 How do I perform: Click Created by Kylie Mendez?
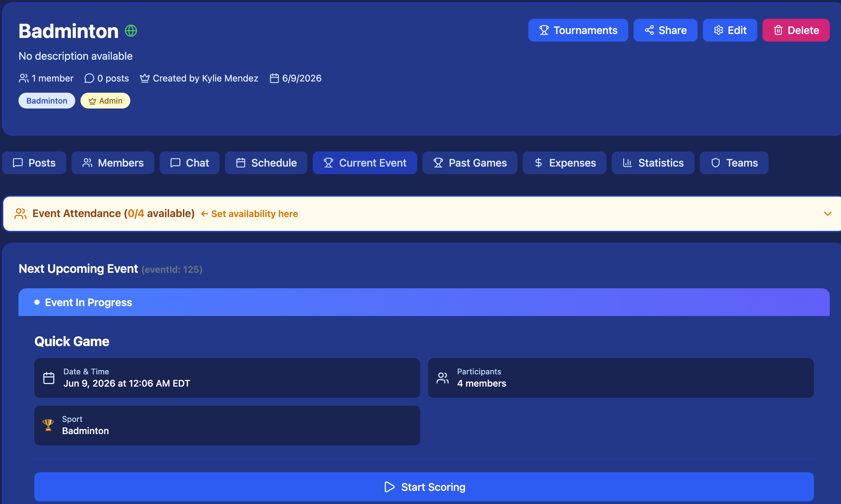205,79
